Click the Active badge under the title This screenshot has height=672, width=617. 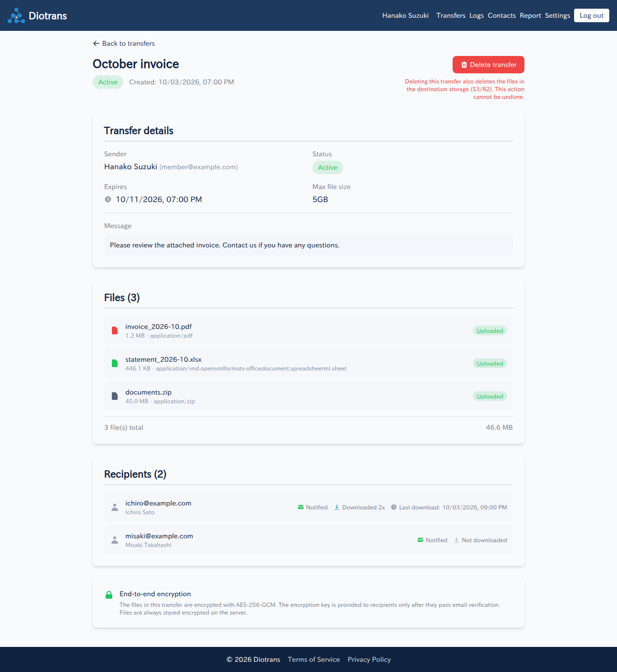click(x=108, y=82)
